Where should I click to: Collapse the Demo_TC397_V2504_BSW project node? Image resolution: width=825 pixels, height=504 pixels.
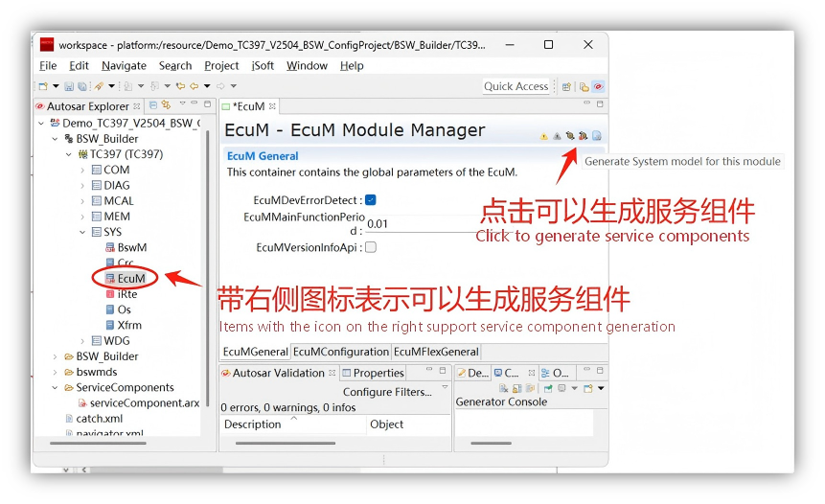[x=41, y=123]
